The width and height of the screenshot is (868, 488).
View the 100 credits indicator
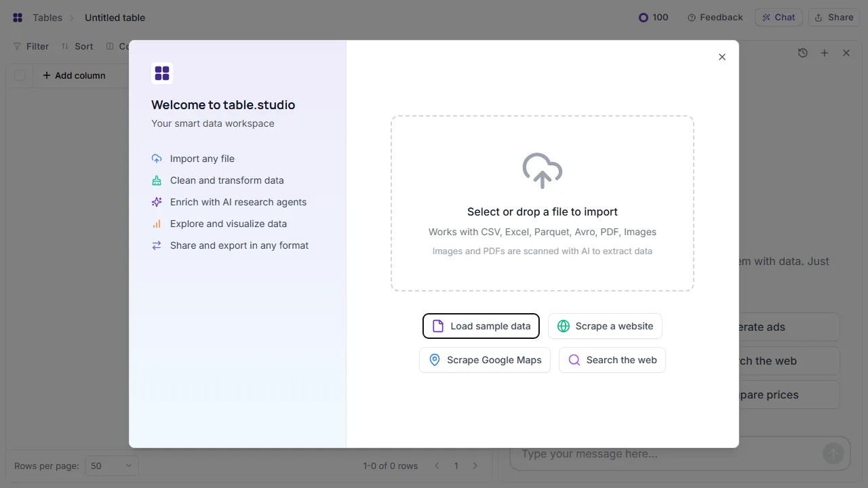tap(652, 17)
